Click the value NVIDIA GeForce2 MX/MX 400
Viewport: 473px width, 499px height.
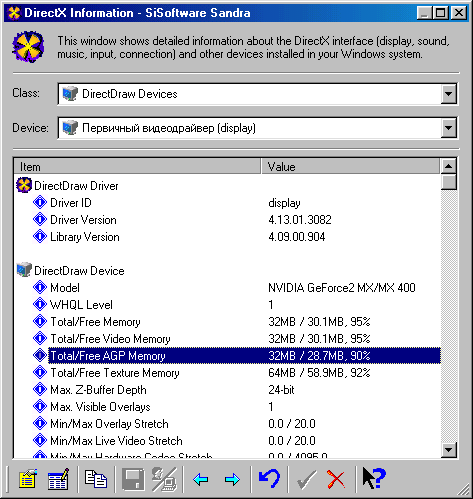(342, 288)
